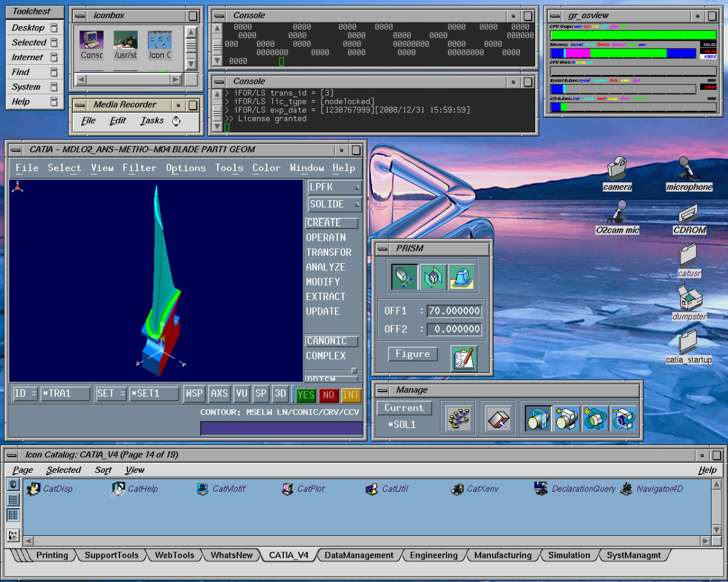Click the solid union plus icon in Manage
The height and width of the screenshot is (582, 728).
(567, 419)
